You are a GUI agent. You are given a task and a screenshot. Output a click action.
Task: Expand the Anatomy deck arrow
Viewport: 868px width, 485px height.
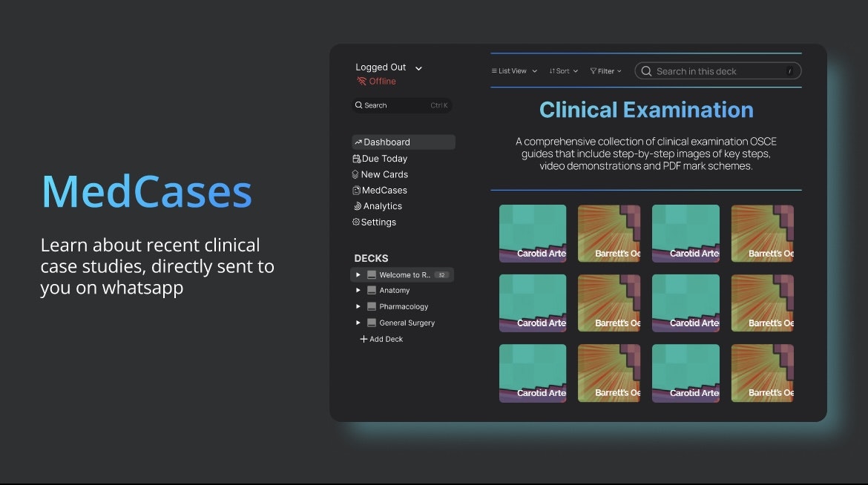358,290
